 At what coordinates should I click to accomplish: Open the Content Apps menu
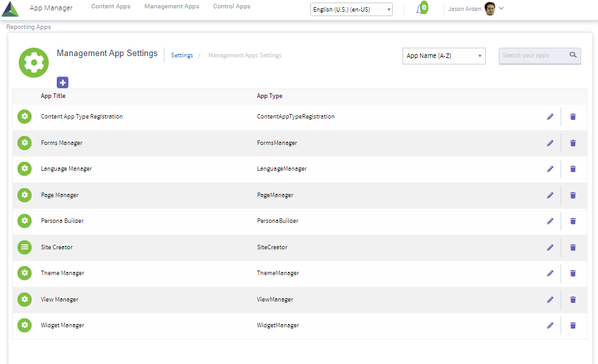point(110,6)
